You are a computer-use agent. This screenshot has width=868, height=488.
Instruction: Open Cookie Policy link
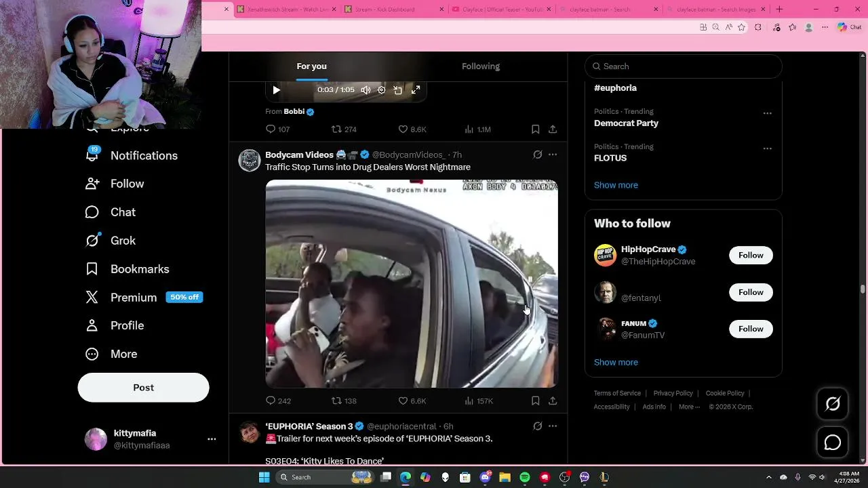(725, 393)
